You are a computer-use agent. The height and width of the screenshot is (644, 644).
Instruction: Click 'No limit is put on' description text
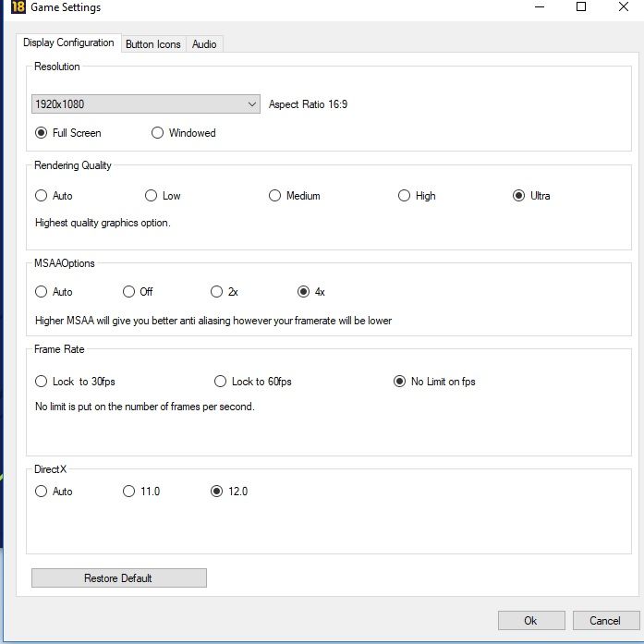click(x=144, y=407)
